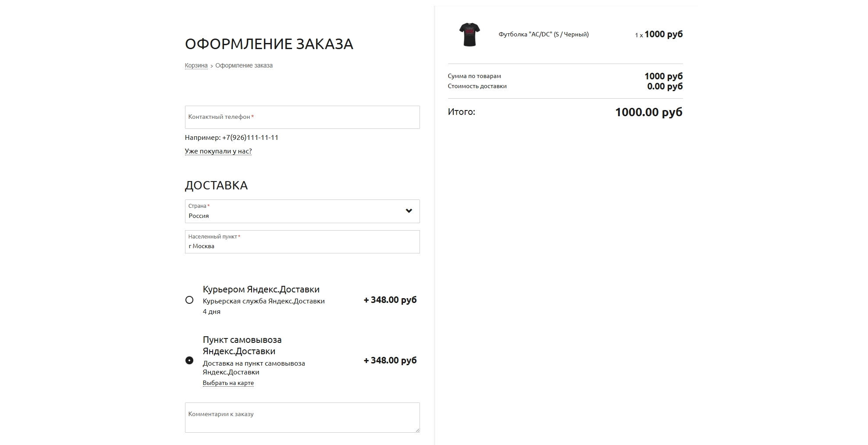The width and height of the screenshot is (868, 445).
Task: Click the Стоимость доставки summary row
Action: coord(565,86)
